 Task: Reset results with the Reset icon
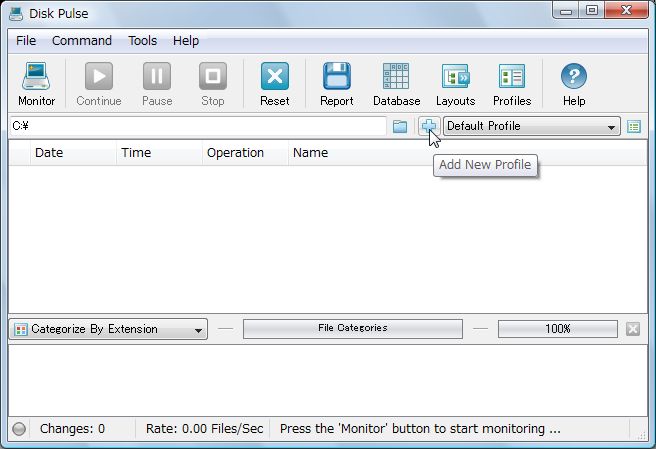click(x=275, y=76)
